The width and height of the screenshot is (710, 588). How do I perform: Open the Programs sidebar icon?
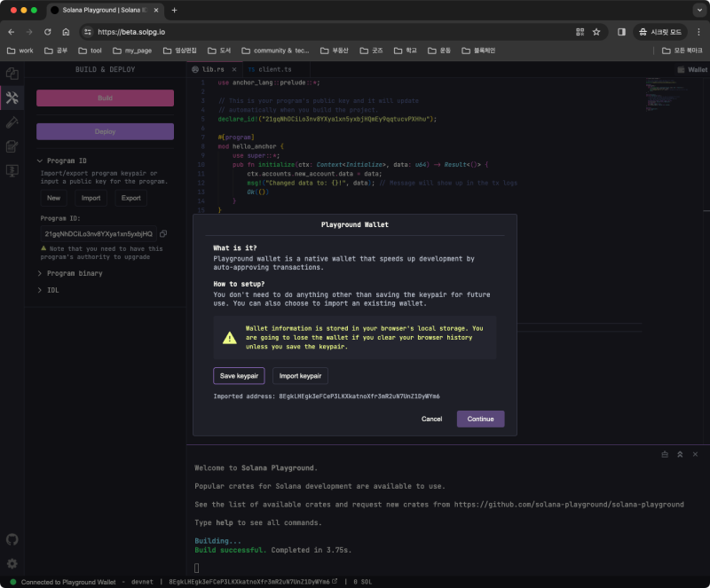coord(12,170)
